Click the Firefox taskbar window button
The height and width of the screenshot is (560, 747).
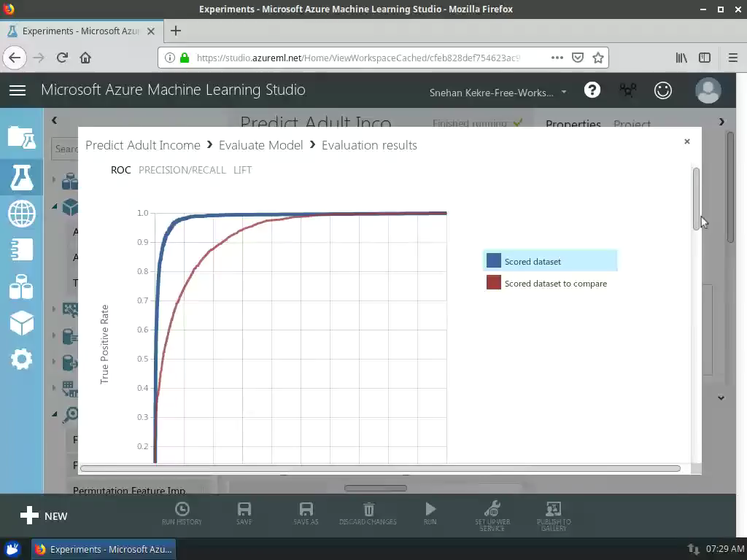(x=104, y=549)
